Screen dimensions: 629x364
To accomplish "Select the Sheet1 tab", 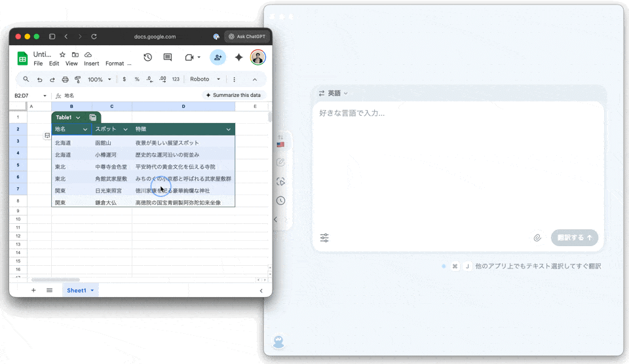I will pos(77,290).
